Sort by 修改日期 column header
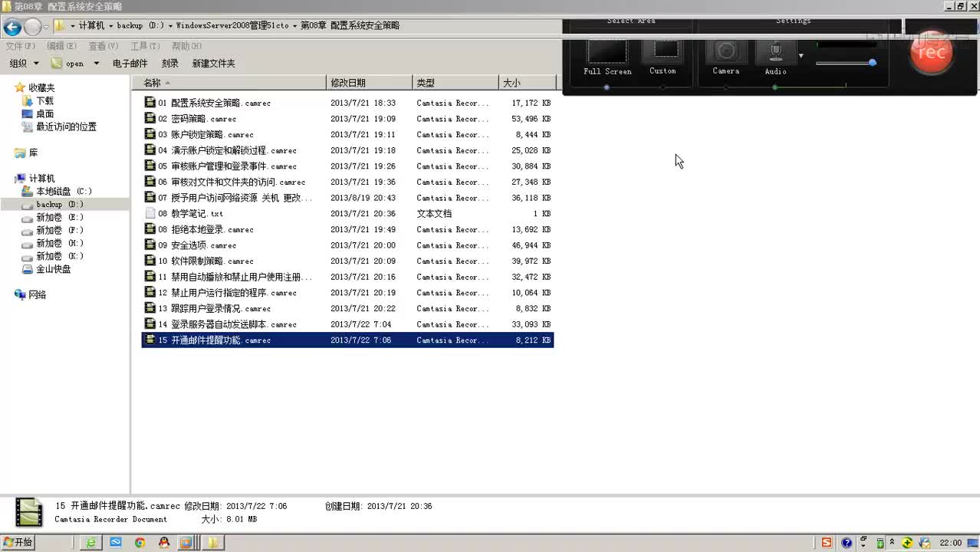 [370, 83]
